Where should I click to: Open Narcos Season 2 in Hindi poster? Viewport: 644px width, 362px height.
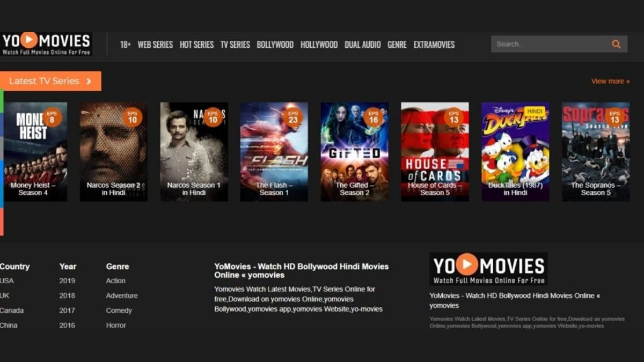[x=114, y=152]
